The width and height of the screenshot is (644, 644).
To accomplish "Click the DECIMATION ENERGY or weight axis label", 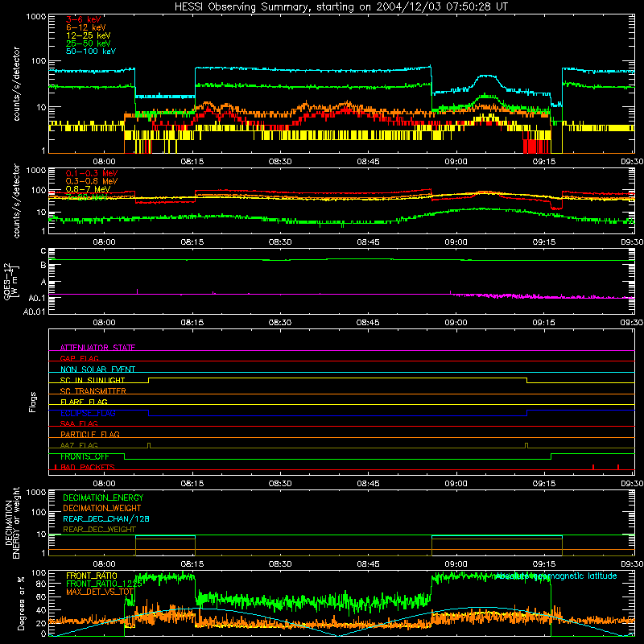I will pos(12,523).
